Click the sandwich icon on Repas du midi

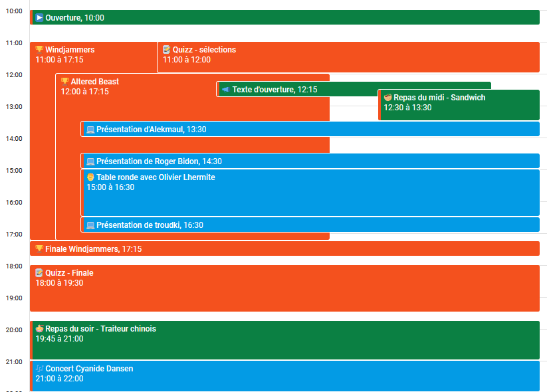pos(387,98)
